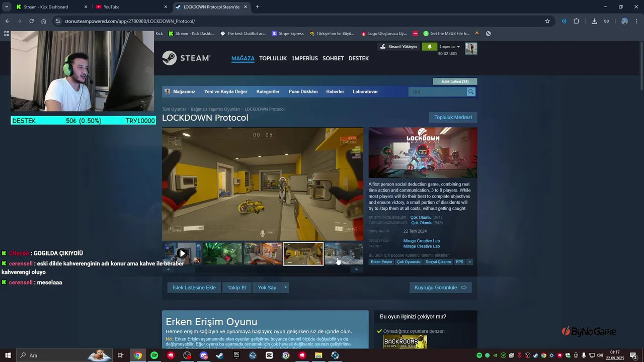Open the green notification bell
This screenshot has height=362, width=644.
point(429,47)
